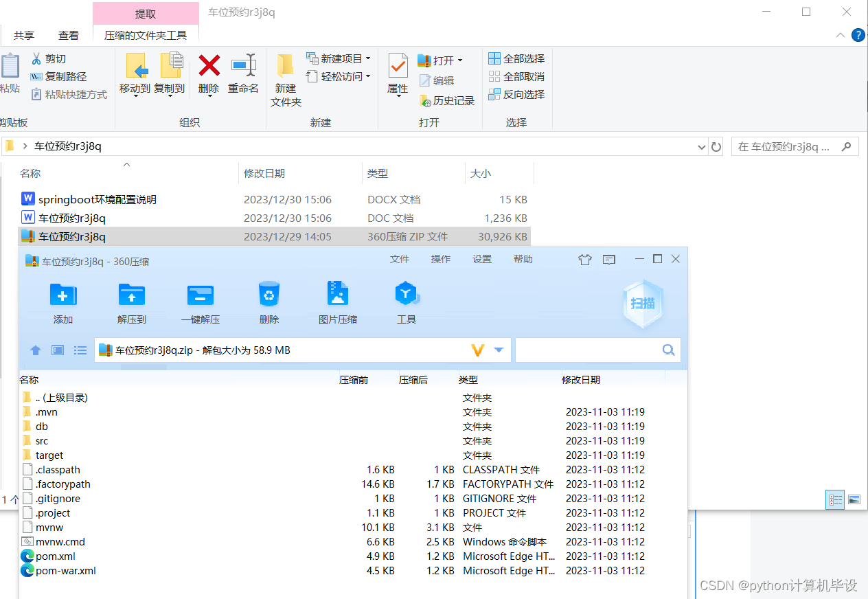Screen dimensions: 868x599
Task: Switch to the 查看 ribbon tab
Action: pyautogui.click(x=69, y=35)
